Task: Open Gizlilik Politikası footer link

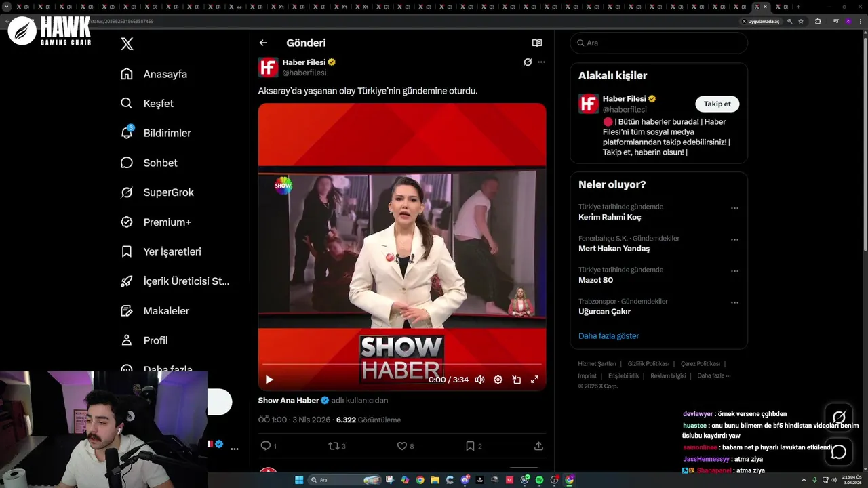Action: 648,364
